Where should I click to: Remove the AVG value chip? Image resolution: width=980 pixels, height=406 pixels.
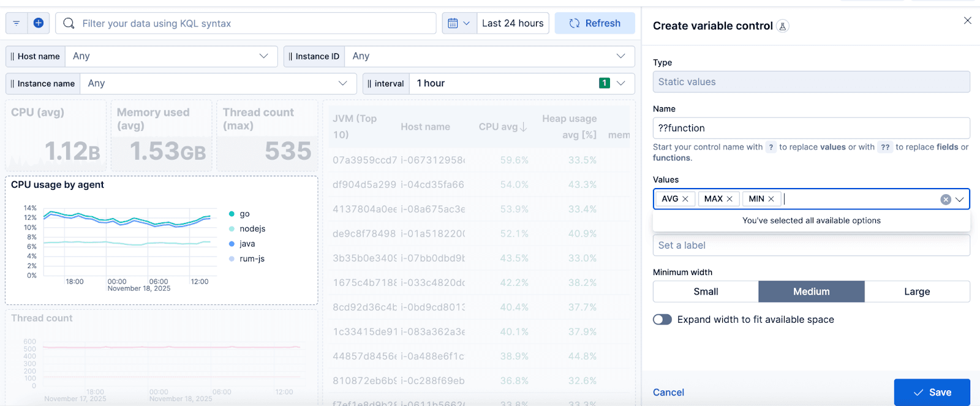685,199
